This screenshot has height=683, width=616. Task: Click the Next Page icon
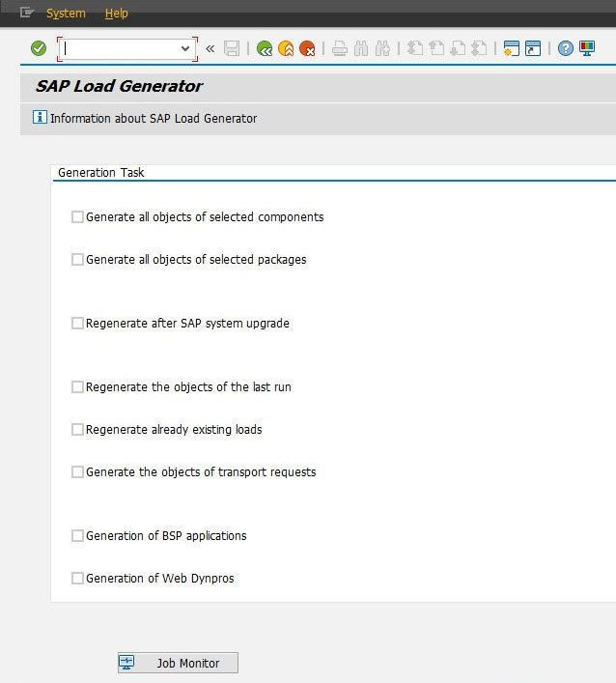click(458, 48)
